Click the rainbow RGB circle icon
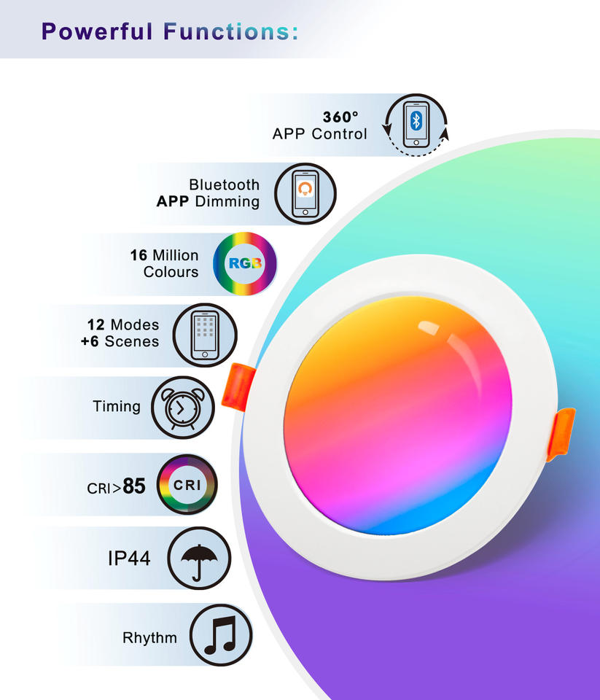 pyautogui.click(x=245, y=263)
